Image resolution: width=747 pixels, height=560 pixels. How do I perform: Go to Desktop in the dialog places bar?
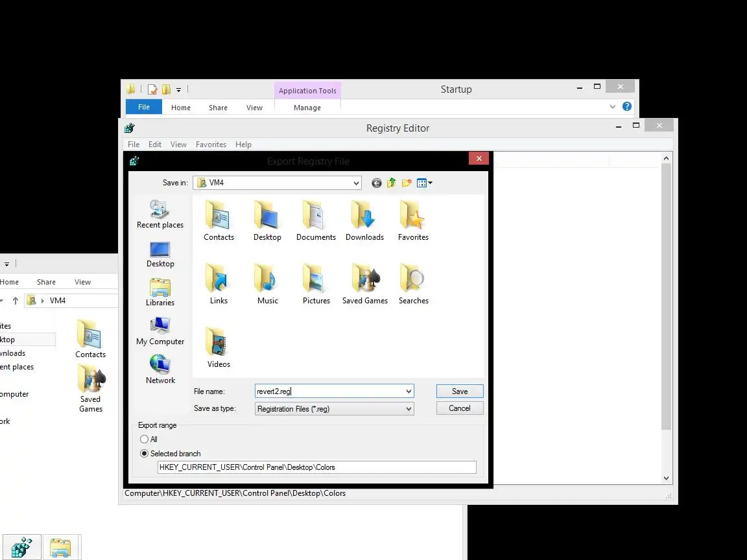pos(160,255)
